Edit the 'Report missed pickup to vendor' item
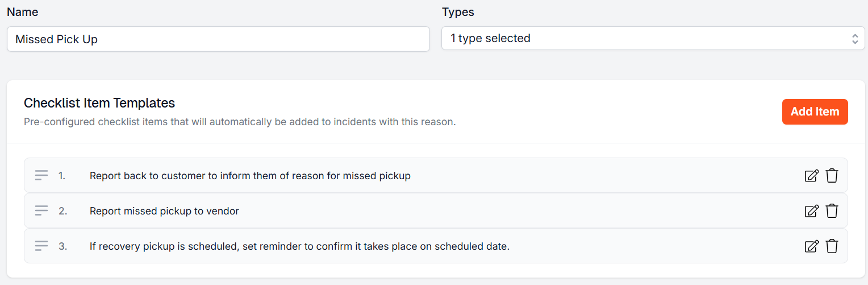 (x=812, y=211)
